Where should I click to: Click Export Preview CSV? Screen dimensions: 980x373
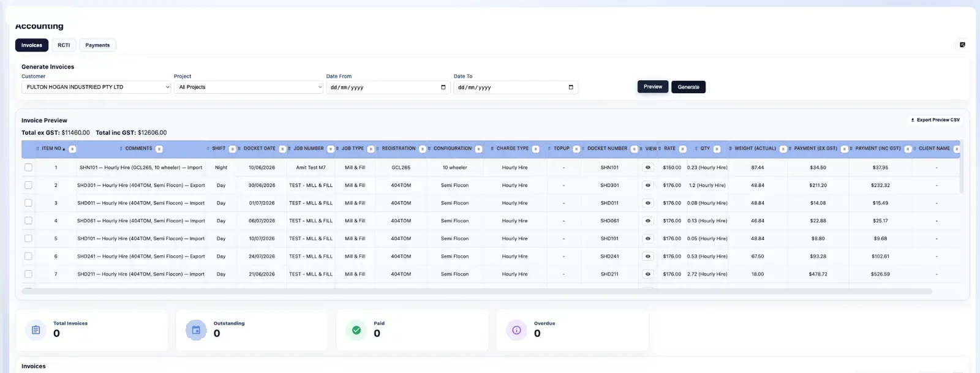(935, 120)
